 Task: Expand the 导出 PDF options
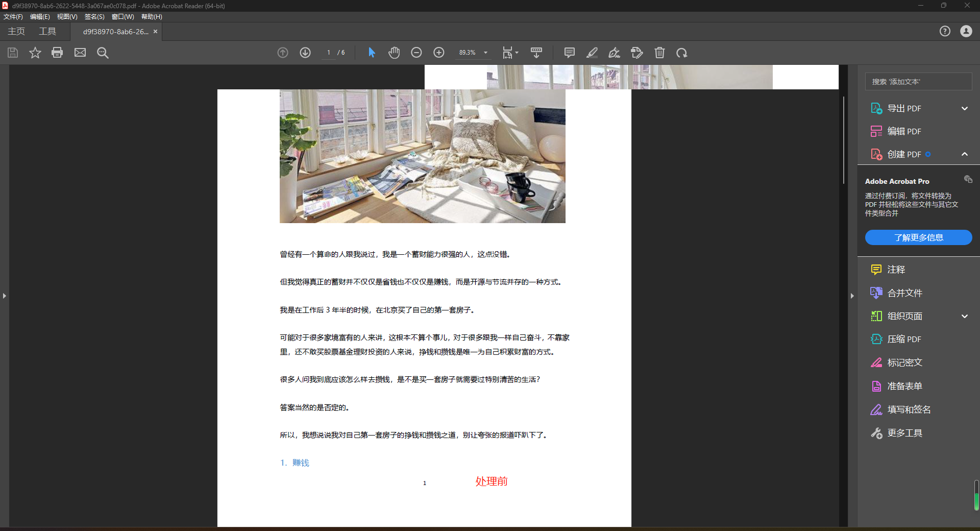pyautogui.click(x=964, y=108)
